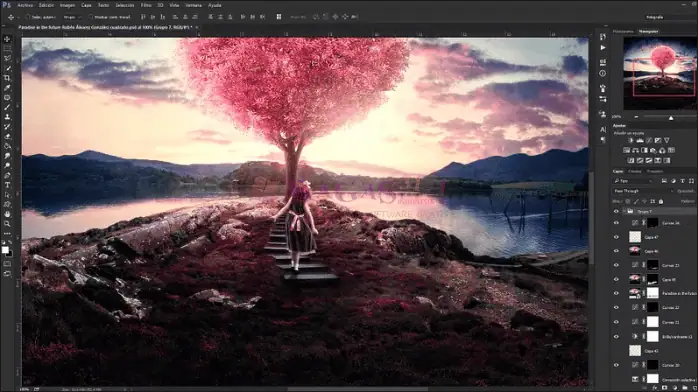Click the navigator zoom slider handle
698x392 pixels.
pyautogui.click(x=671, y=118)
